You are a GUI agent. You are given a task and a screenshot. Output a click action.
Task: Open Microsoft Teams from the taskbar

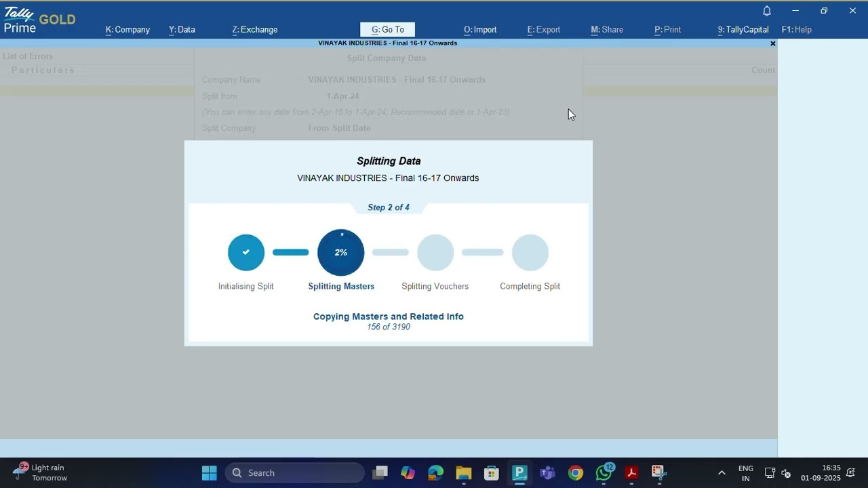pyautogui.click(x=547, y=473)
